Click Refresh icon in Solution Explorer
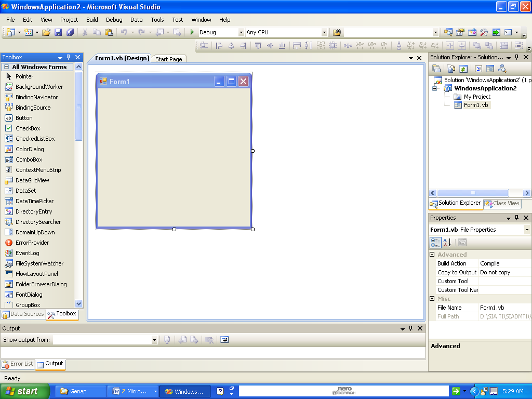The height and width of the screenshot is (399, 532). coord(463,69)
